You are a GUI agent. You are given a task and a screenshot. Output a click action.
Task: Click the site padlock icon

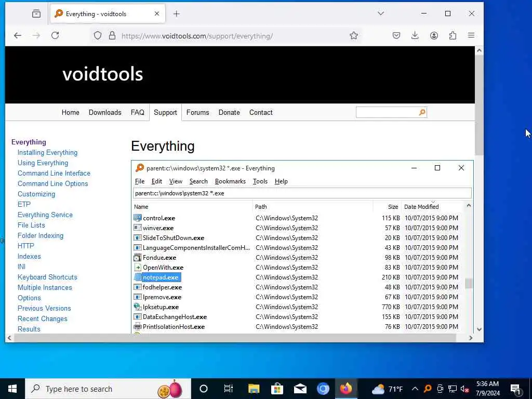tap(112, 36)
